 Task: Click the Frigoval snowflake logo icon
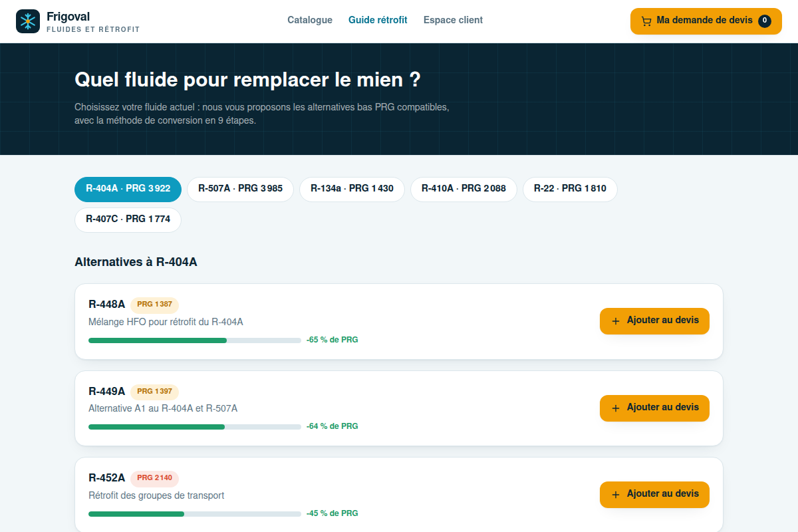click(x=28, y=21)
